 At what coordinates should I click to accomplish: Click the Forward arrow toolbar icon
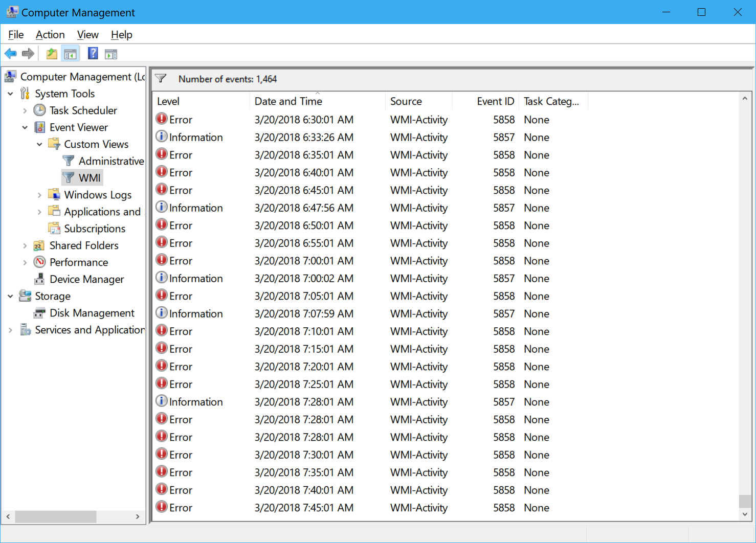[28, 54]
